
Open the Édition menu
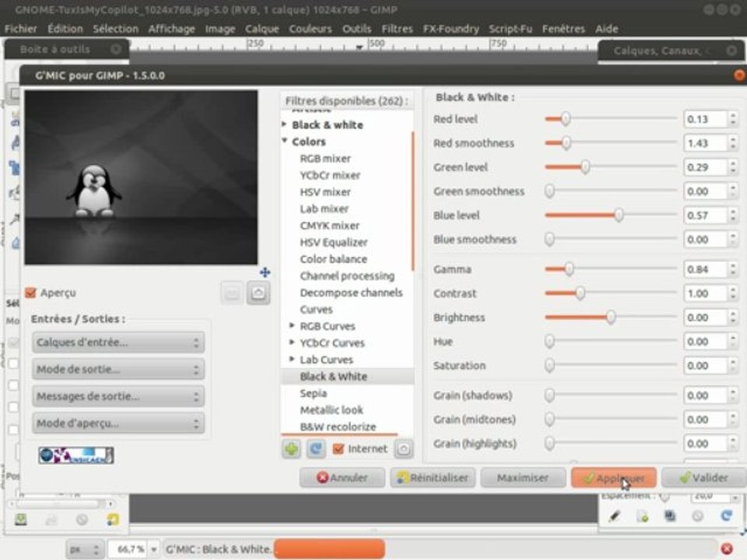click(65, 29)
